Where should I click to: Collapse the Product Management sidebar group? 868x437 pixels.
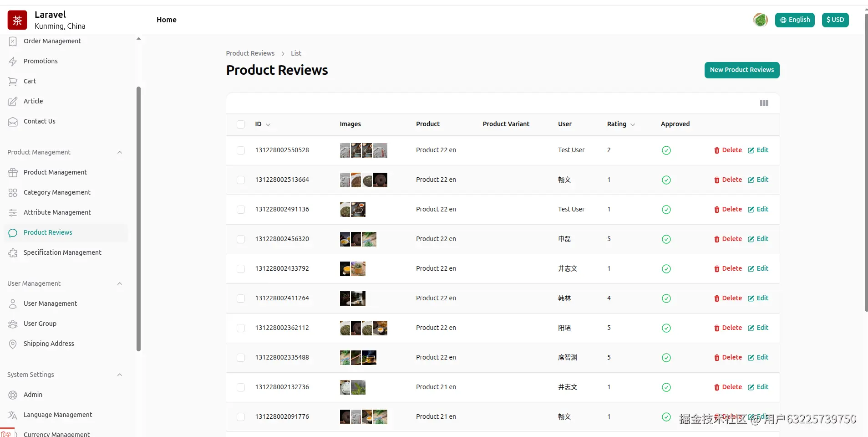pyautogui.click(x=120, y=153)
